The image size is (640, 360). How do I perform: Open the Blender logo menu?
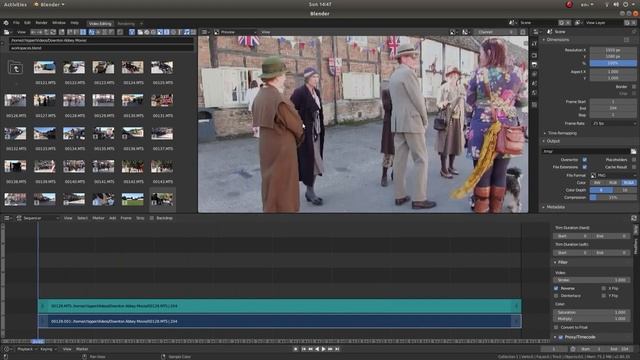[x=6, y=23]
